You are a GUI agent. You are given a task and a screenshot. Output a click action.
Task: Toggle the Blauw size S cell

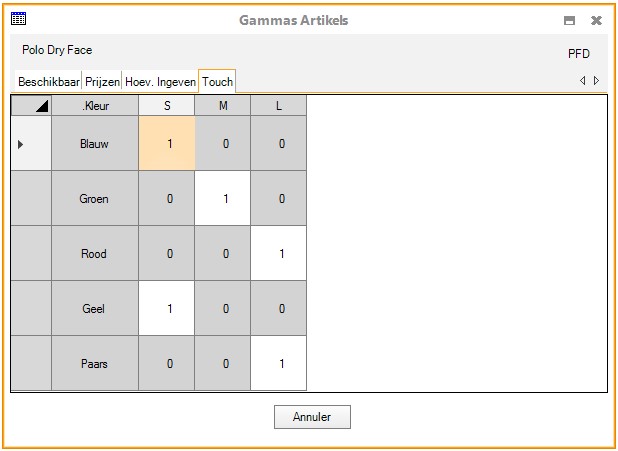click(170, 144)
